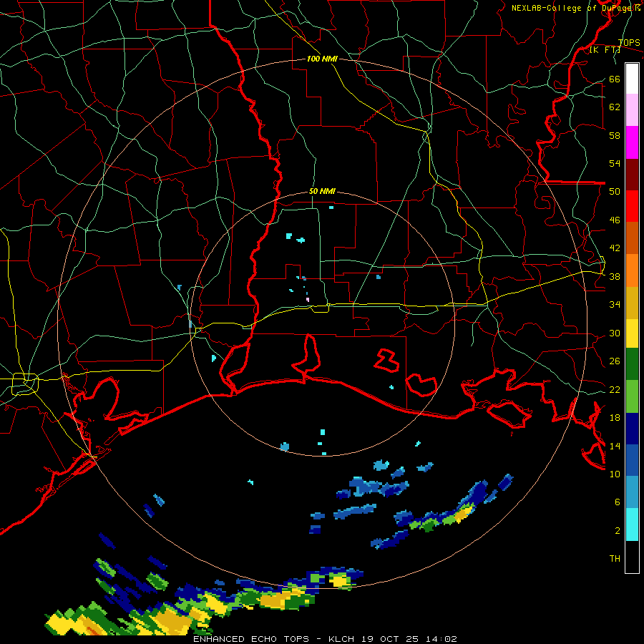The height and width of the screenshot is (644, 644).
Task: Click the legend label 'TH'
Action: (x=615, y=558)
